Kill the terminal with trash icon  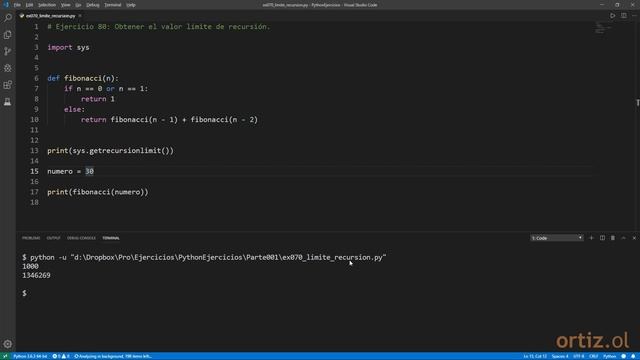pyautogui.click(x=613, y=238)
